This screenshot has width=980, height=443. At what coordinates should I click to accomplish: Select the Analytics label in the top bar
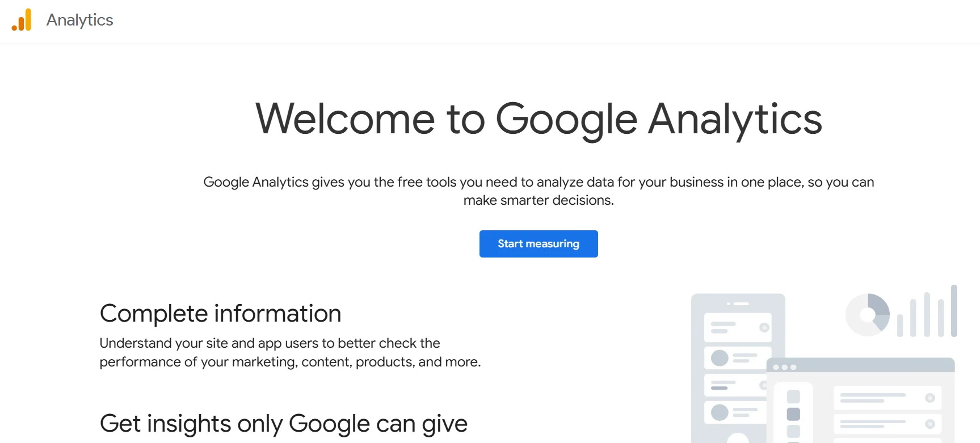pos(79,20)
